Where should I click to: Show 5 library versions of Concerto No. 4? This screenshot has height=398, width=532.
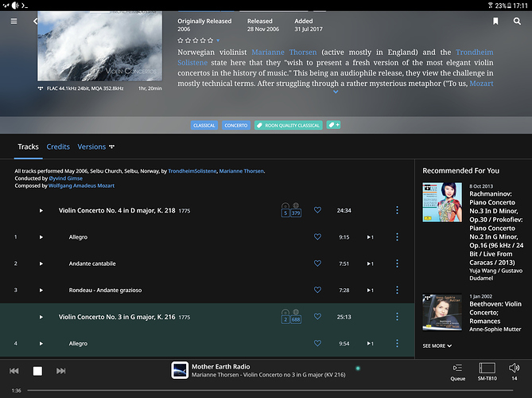click(x=285, y=210)
